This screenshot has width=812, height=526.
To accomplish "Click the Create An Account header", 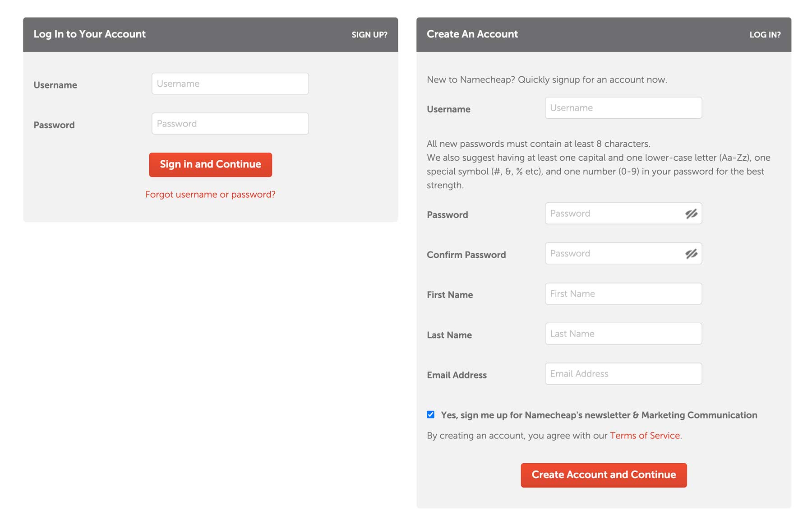I will [472, 34].
